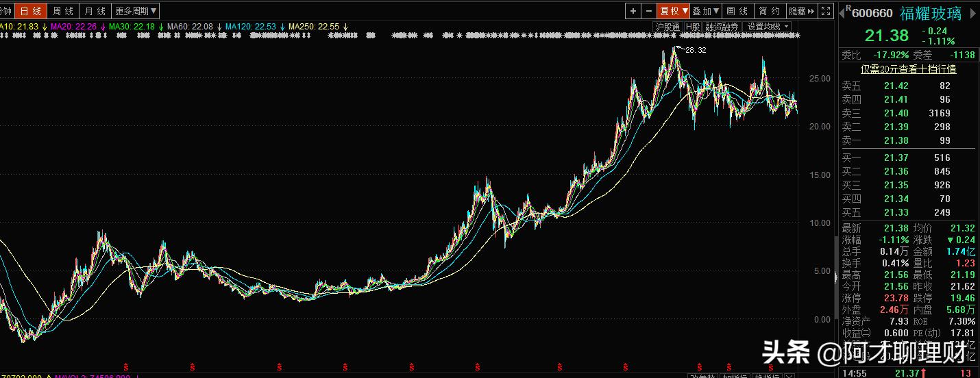This screenshot has height=378, width=980.
Task: Open 叠加 overlay dropdown
Action: pyautogui.click(x=706, y=11)
